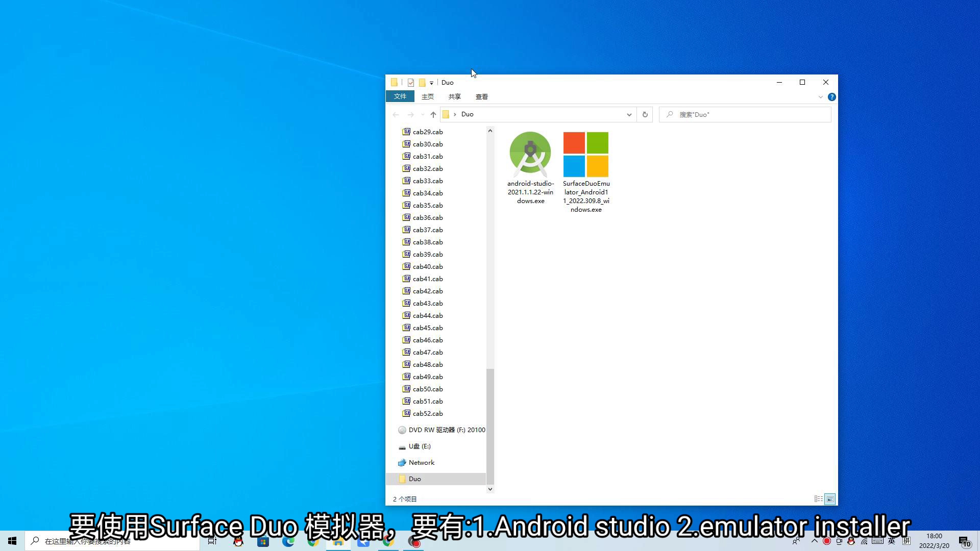This screenshot has height=551, width=980.
Task: Expand the address bar path chevron before Duo
Action: click(455, 114)
